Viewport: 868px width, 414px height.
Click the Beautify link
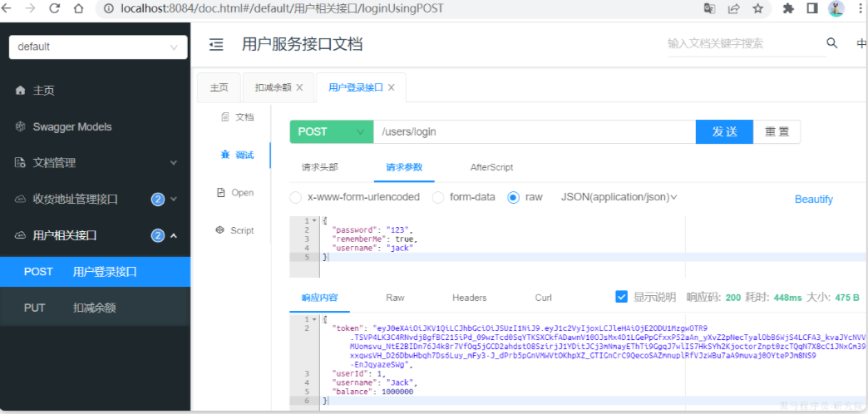813,200
